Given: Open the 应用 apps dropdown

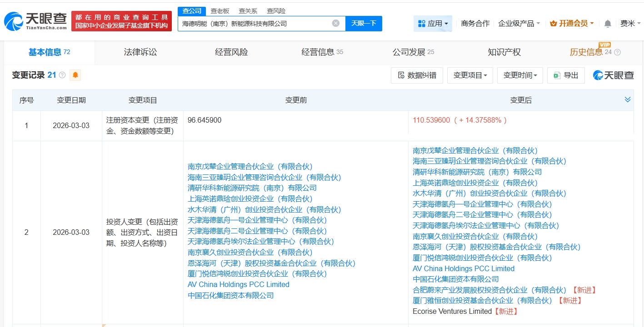Looking at the screenshot, I should (x=433, y=24).
